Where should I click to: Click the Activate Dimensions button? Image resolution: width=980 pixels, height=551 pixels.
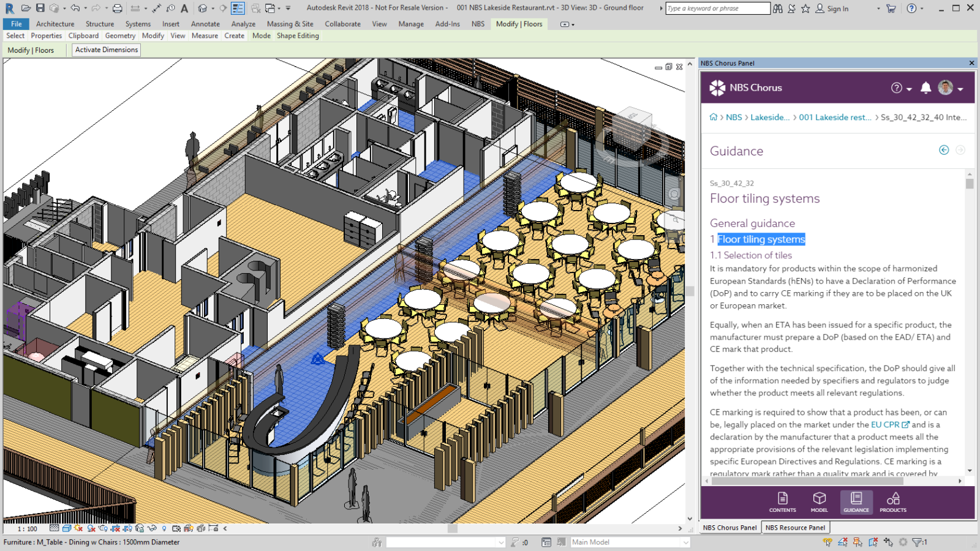[x=107, y=50]
